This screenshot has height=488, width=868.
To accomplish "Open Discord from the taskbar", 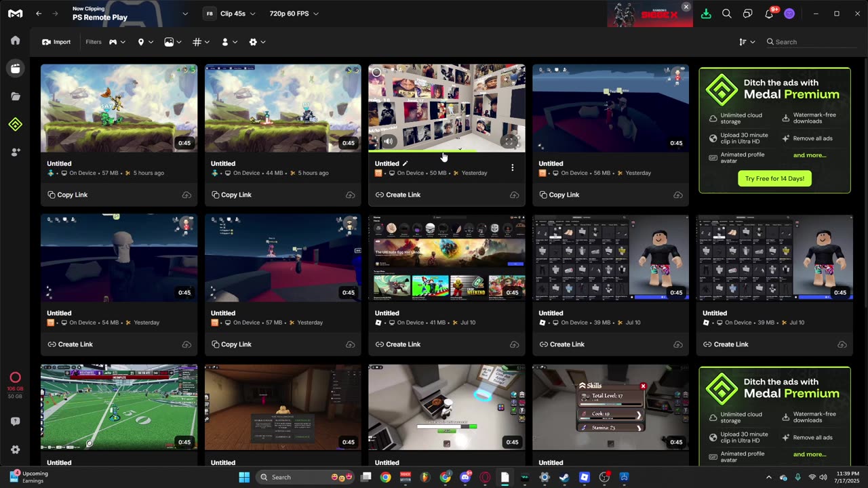I will point(465,477).
